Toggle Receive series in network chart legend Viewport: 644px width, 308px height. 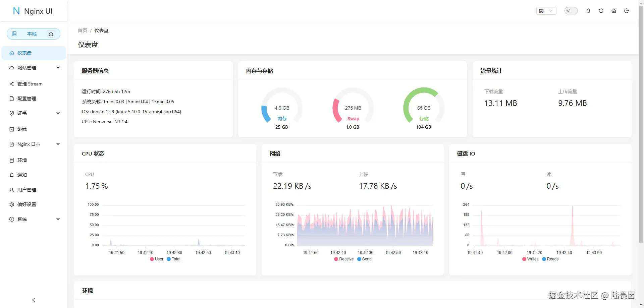[344, 259]
